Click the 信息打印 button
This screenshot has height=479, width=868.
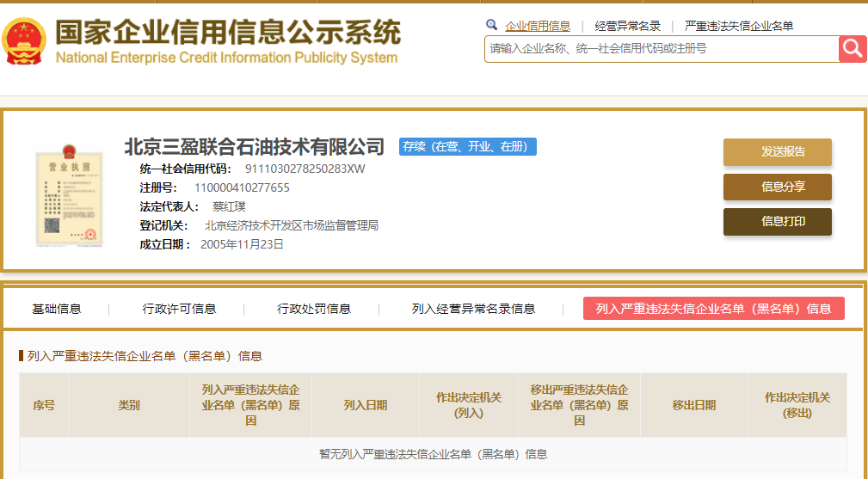(x=777, y=222)
